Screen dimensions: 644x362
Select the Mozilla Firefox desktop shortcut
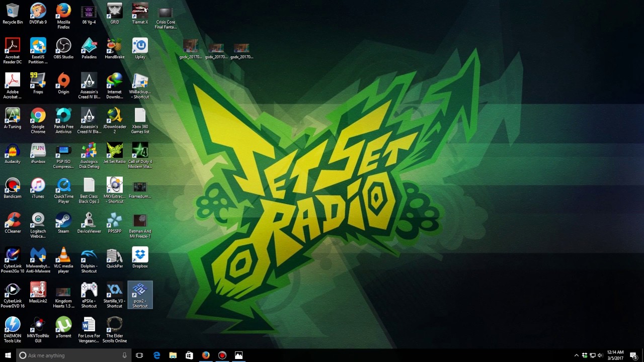[x=63, y=16]
